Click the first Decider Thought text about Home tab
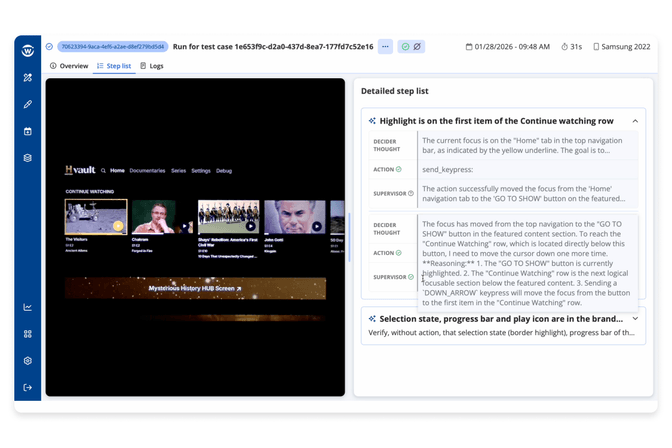This screenshot has width=672, height=448. coord(522,145)
